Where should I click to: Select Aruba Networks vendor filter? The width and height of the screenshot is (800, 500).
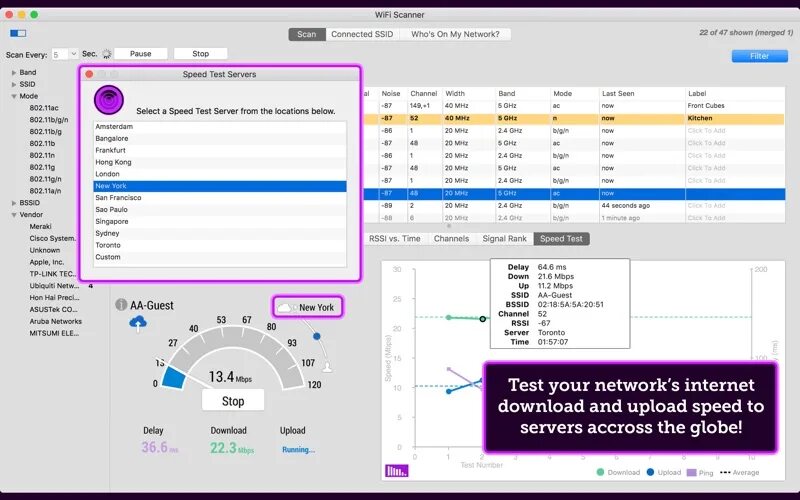pos(55,321)
